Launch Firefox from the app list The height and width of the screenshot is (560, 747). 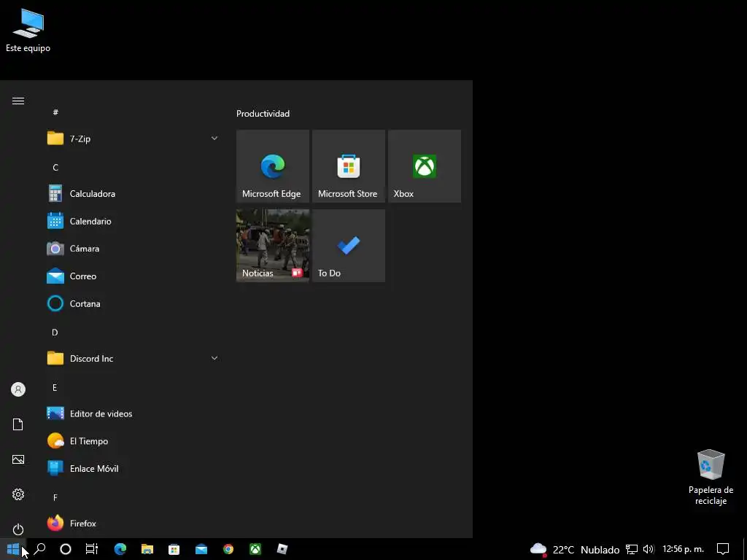pos(133,524)
